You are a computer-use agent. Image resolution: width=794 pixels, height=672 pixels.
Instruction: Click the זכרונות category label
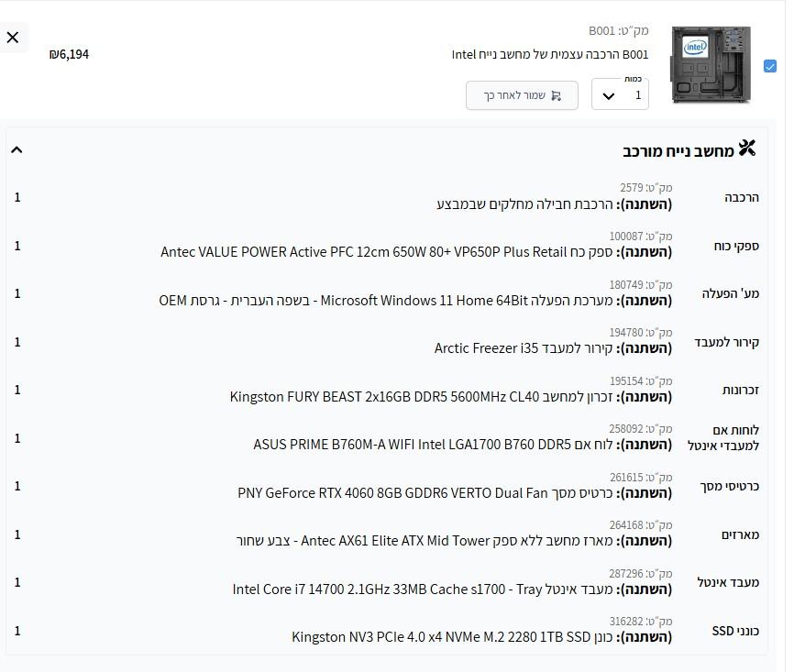click(740, 390)
